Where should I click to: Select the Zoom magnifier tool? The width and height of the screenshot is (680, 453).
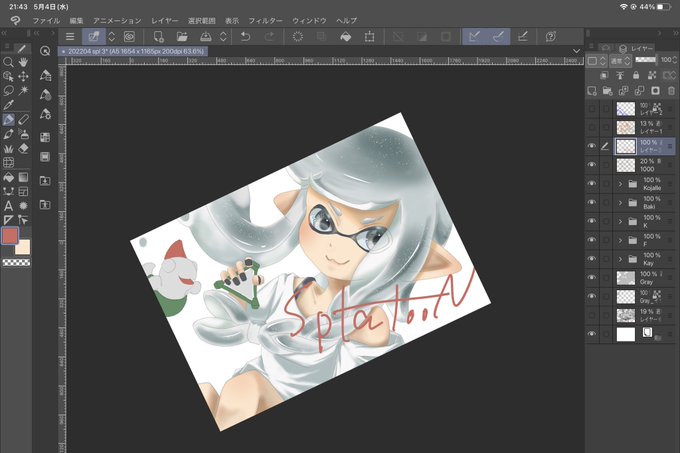coord(8,62)
